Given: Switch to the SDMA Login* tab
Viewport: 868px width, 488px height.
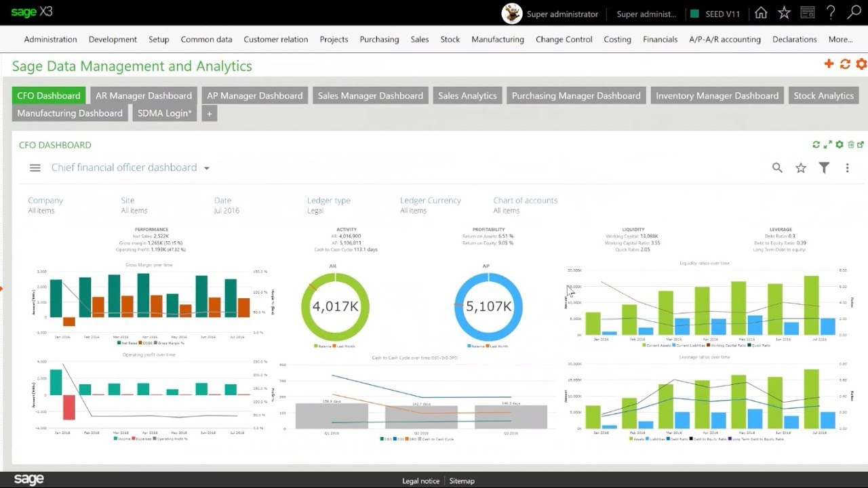Looking at the screenshot, I should [165, 113].
